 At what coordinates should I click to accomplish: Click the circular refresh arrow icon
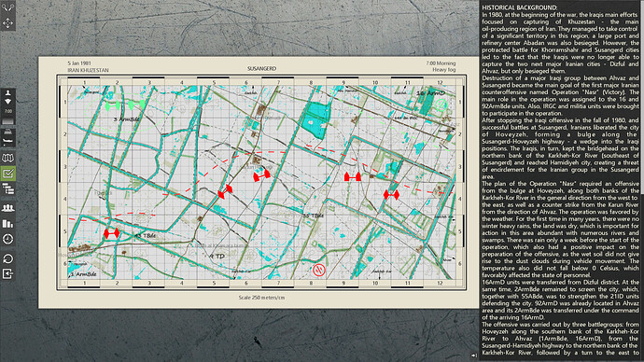(7, 258)
